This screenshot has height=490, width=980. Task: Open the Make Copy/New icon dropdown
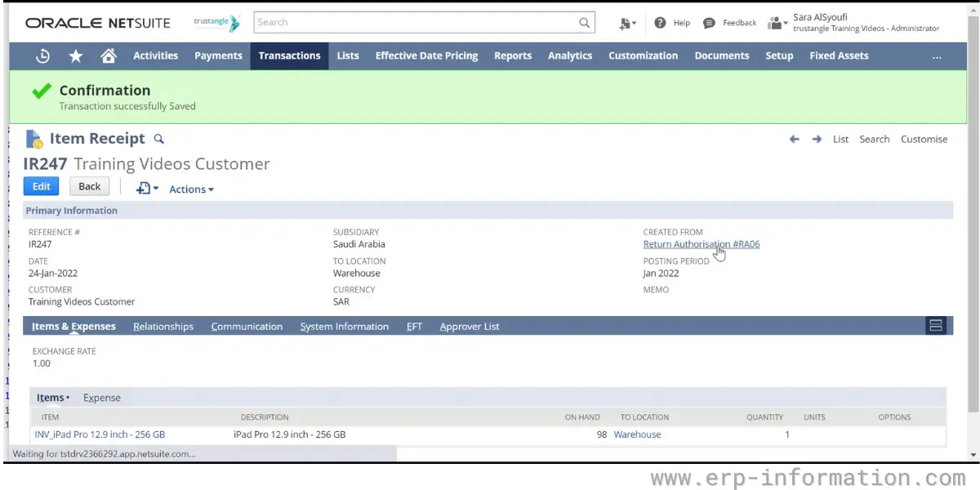tap(147, 189)
